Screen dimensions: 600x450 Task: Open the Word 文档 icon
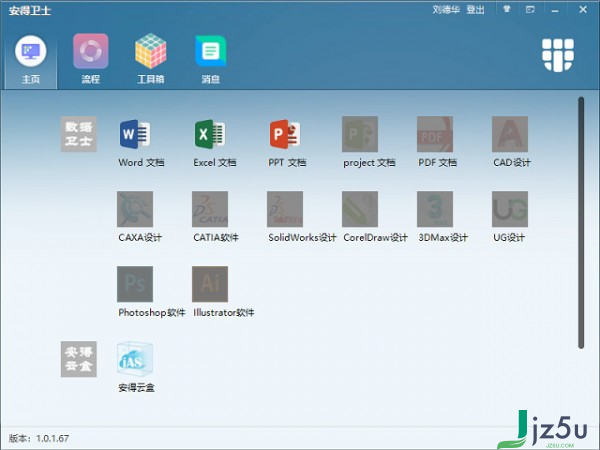pyautogui.click(x=135, y=134)
